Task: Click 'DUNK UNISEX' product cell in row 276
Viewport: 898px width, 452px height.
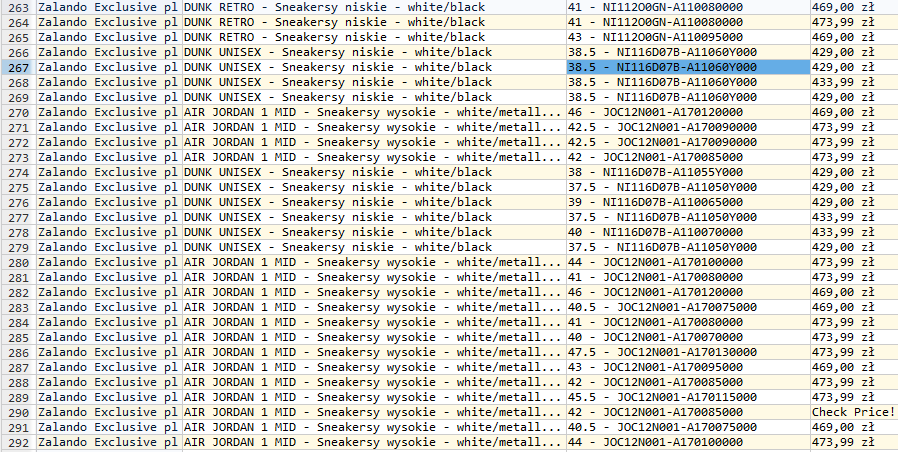Action: coord(375,202)
